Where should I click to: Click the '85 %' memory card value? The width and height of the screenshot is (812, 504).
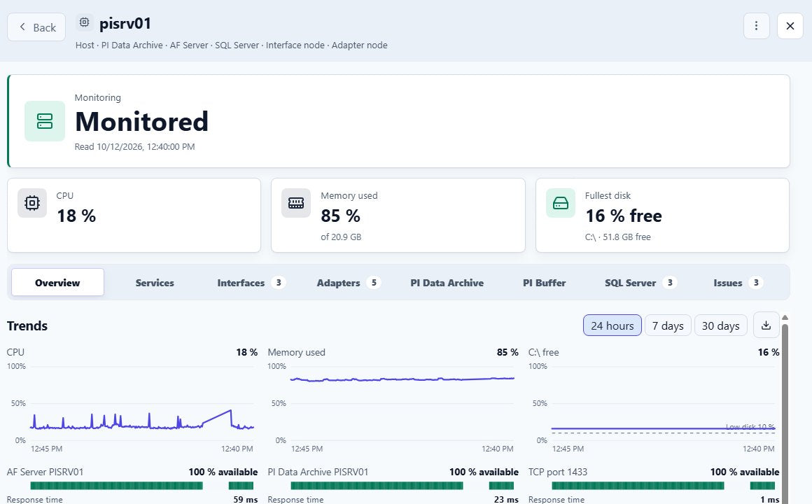(x=340, y=216)
